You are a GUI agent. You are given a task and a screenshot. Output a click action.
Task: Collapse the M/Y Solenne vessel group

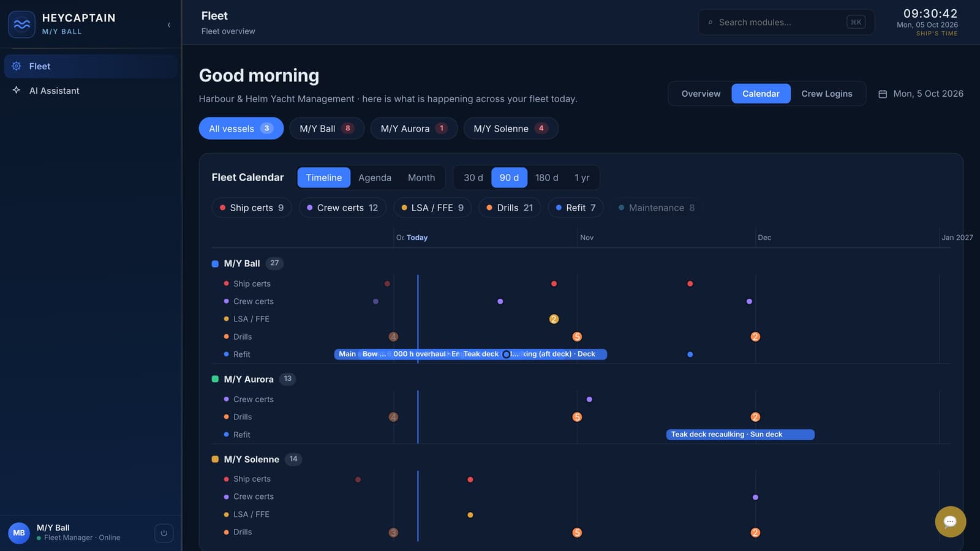coord(257,459)
